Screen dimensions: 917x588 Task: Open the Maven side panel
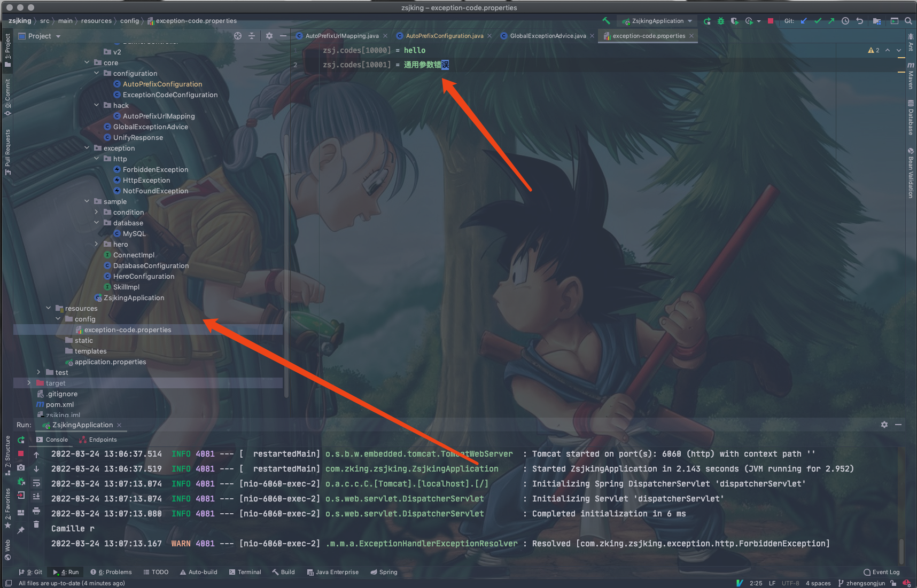pyautogui.click(x=911, y=75)
